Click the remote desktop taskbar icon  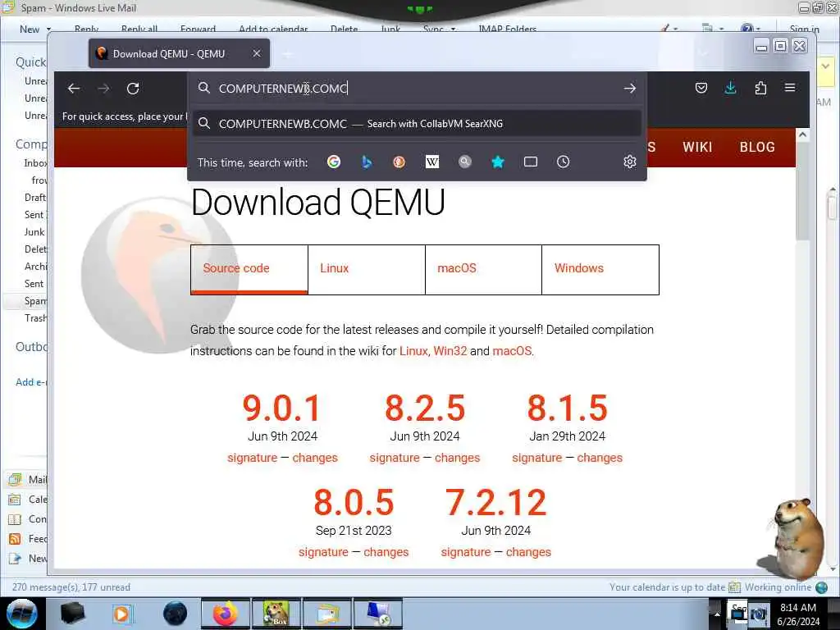click(x=378, y=614)
